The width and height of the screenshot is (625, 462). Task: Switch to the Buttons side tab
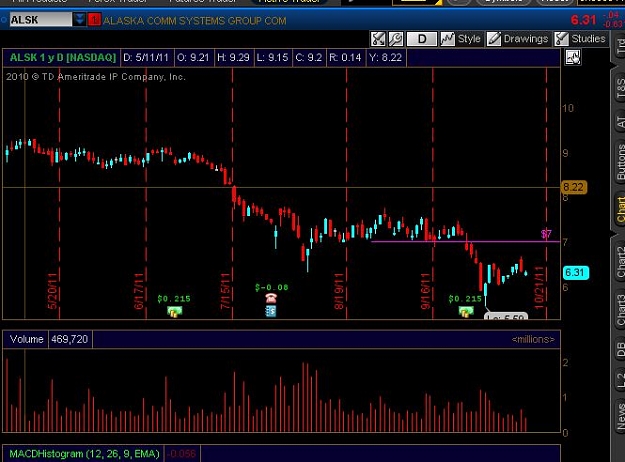619,162
